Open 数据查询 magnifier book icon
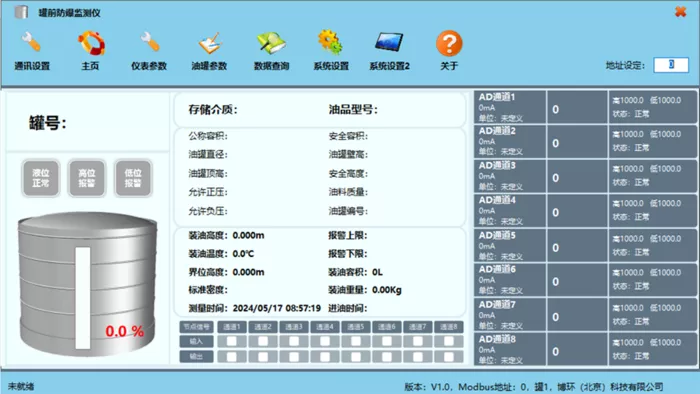The width and height of the screenshot is (700, 394). [271, 43]
